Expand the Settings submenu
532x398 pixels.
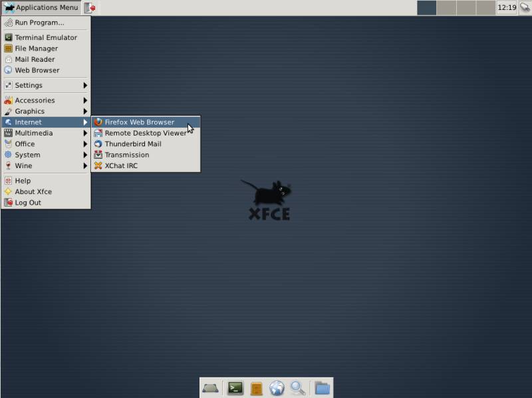tap(46, 85)
